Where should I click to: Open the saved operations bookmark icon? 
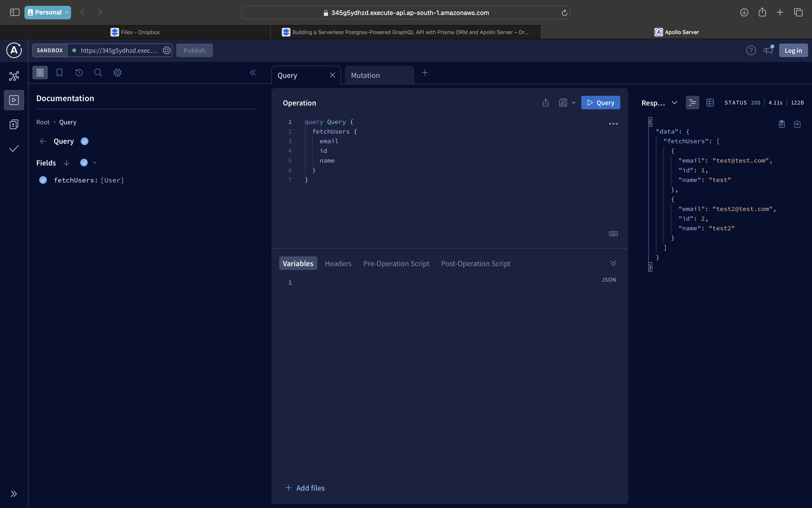pos(59,73)
